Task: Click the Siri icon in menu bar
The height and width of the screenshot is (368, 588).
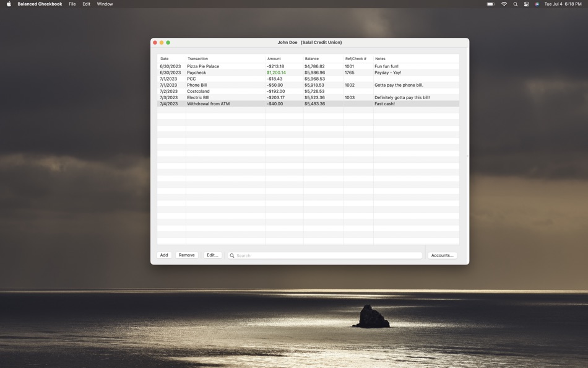Action: [x=537, y=4]
